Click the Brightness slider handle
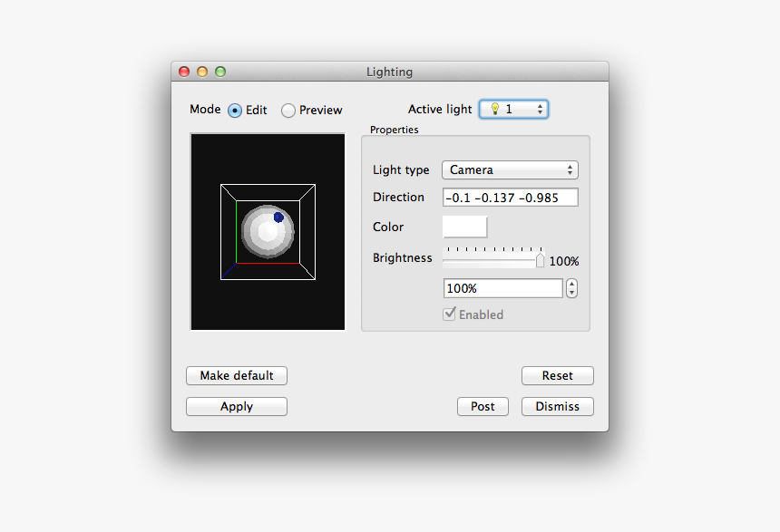780x532 pixels. 541,260
